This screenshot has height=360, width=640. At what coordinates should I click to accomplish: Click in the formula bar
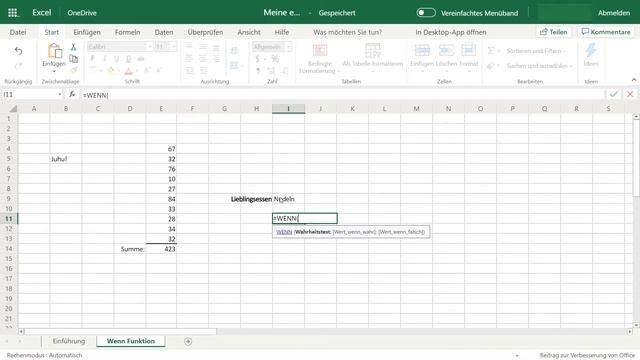(342, 95)
